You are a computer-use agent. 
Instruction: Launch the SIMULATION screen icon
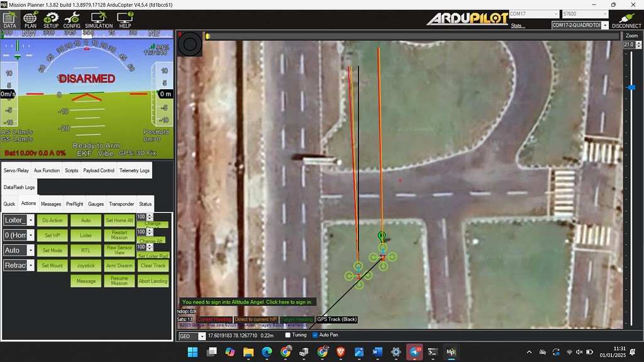tap(97, 19)
